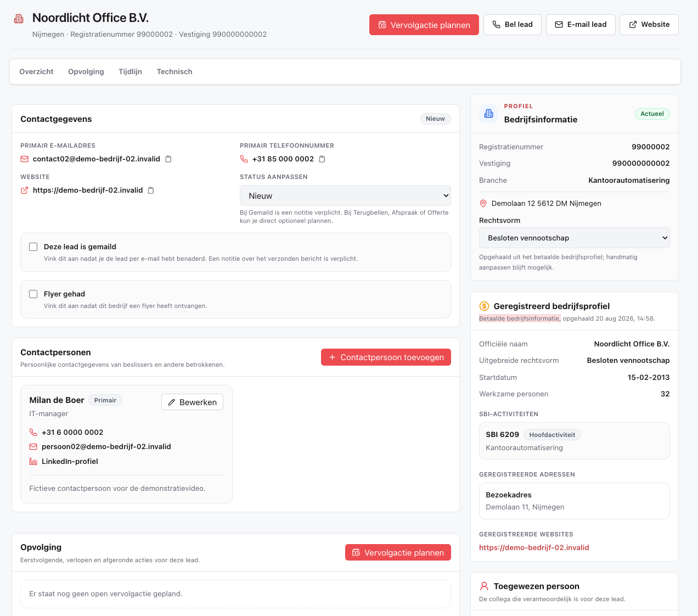Tick the 'Deze lead is gemaild' checkbox
This screenshot has width=698, height=616.
pos(33,247)
